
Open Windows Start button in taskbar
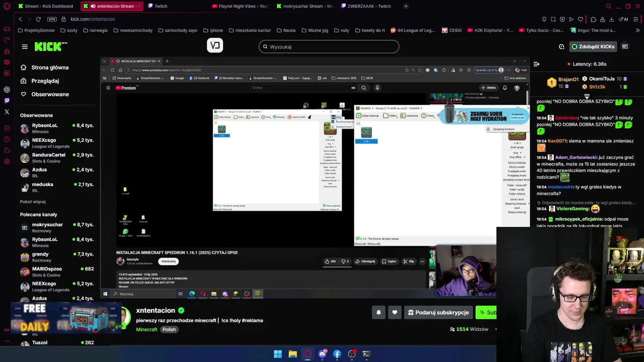point(278,354)
